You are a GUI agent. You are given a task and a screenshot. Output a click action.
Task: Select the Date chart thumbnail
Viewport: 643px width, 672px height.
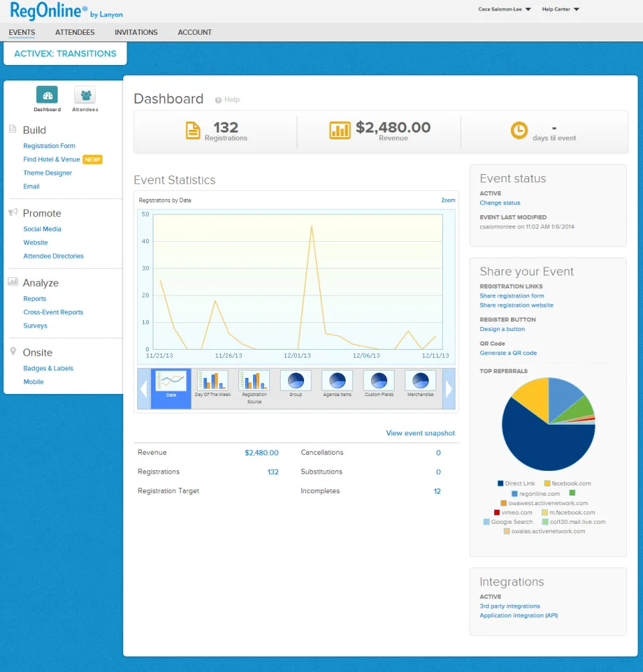(171, 381)
